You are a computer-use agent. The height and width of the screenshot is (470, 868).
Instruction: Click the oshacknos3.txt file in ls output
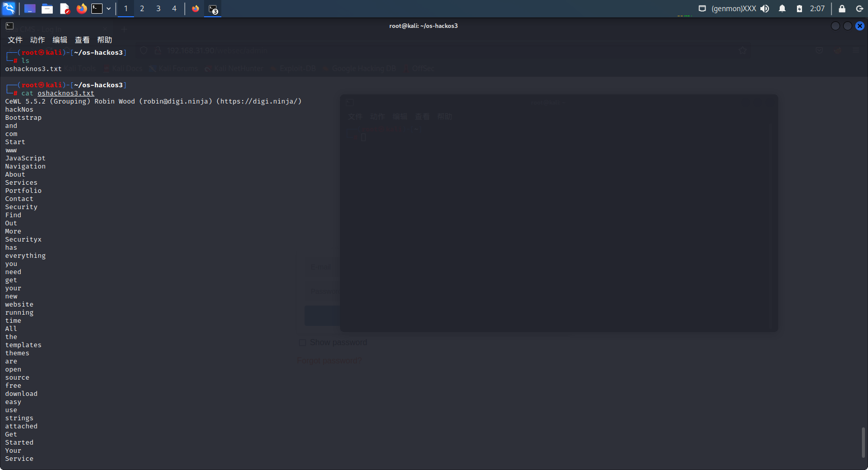(34, 69)
